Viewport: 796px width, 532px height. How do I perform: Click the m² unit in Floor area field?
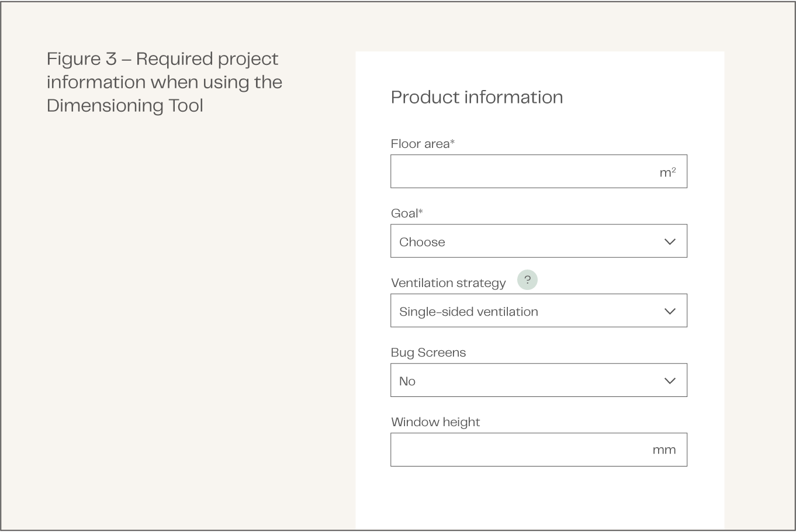pos(667,172)
